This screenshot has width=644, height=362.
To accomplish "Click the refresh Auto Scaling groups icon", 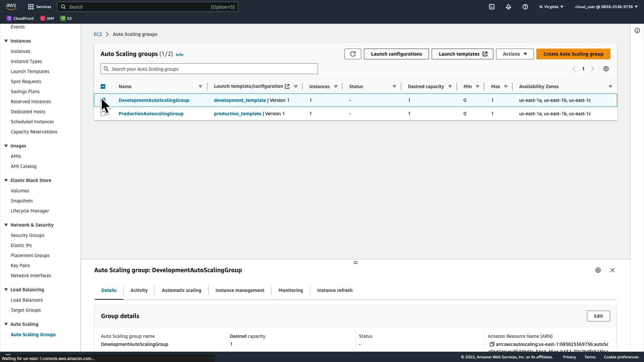I will tap(353, 54).
